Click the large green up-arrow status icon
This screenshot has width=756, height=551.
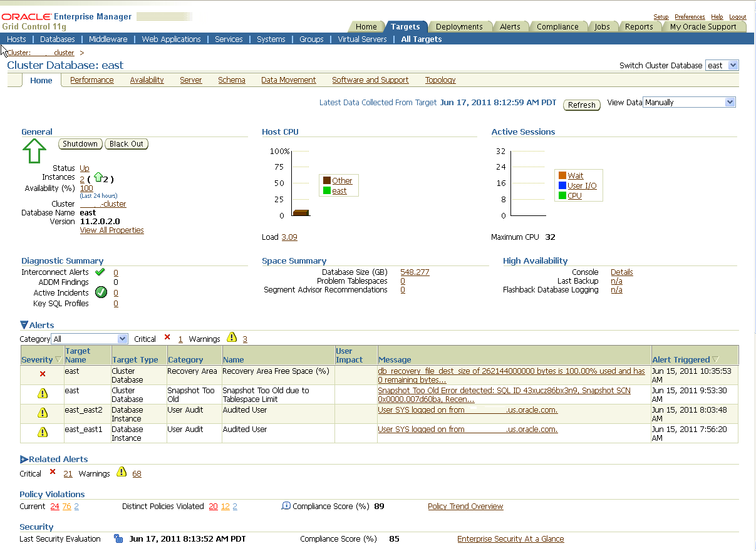click(x=34, y=151)
